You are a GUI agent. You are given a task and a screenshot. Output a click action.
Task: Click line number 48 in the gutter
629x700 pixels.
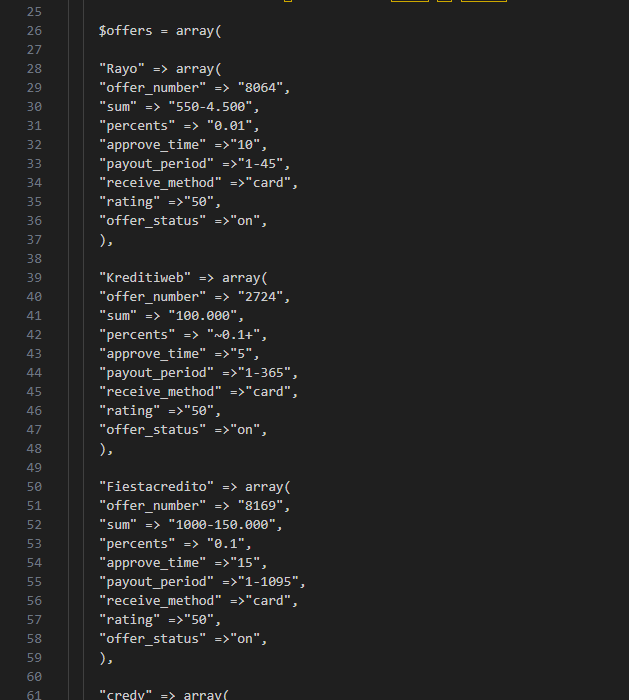click(x=34, y=449)
